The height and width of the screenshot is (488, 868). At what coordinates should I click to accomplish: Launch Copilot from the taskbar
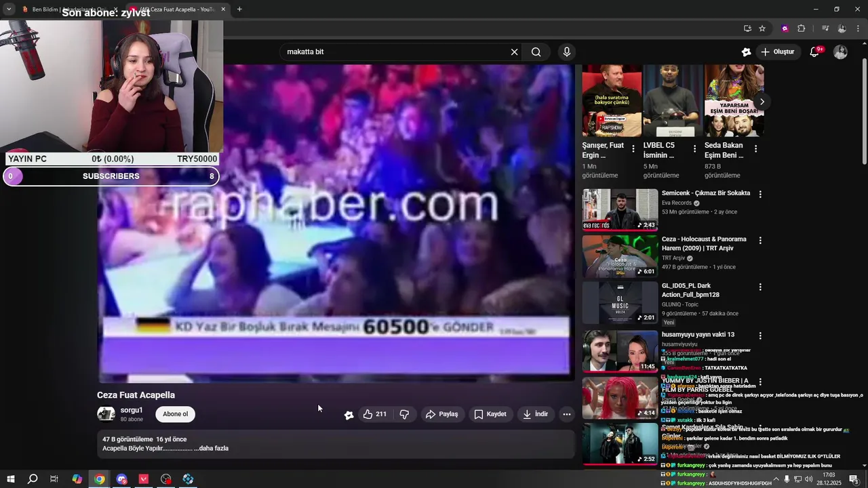77,479
